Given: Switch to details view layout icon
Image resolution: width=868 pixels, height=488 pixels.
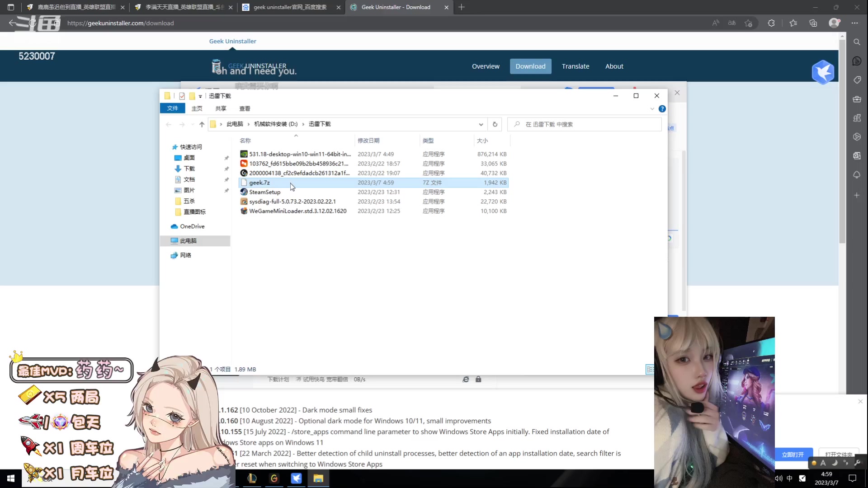Looking at the screenshot, I should [x=650, y=370].
